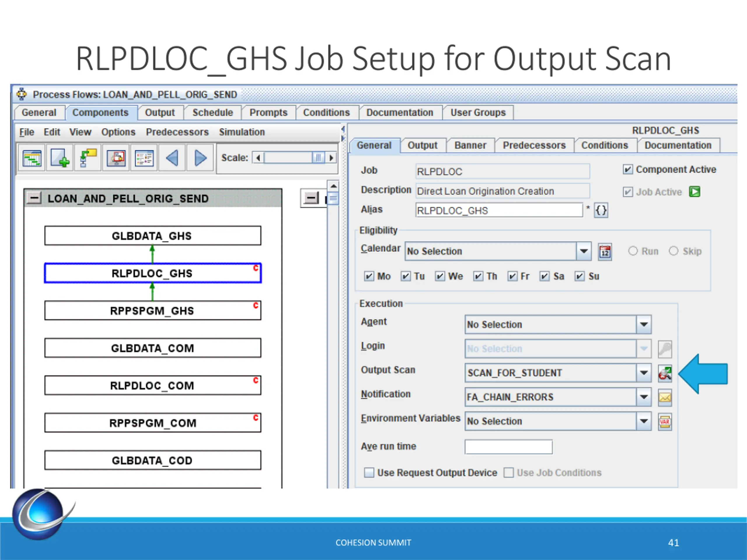
Task: Uncheck the Su day checkbox
Action: point(580,276)
